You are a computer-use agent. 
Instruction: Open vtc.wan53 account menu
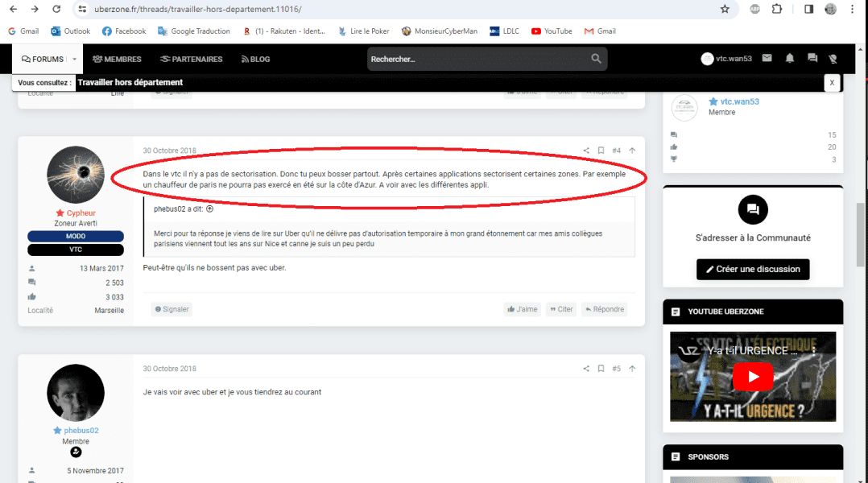tap(726, 59)
